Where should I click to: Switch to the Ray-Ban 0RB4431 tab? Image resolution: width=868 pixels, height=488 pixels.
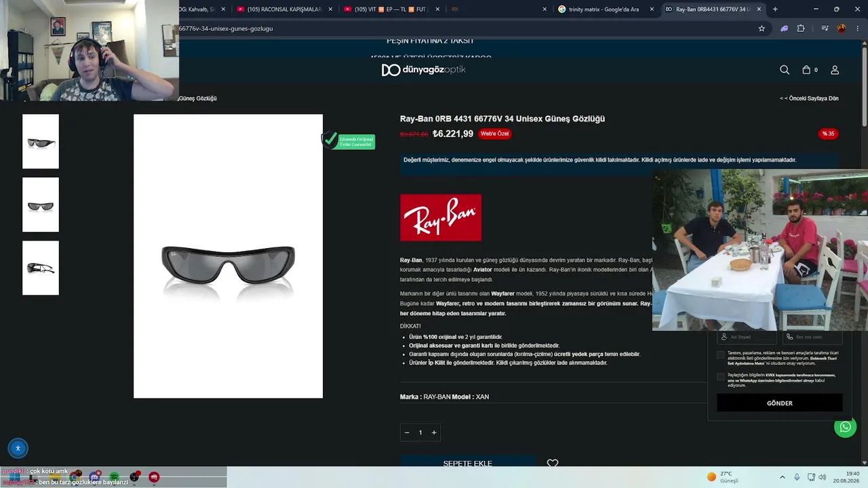point(712,9)
